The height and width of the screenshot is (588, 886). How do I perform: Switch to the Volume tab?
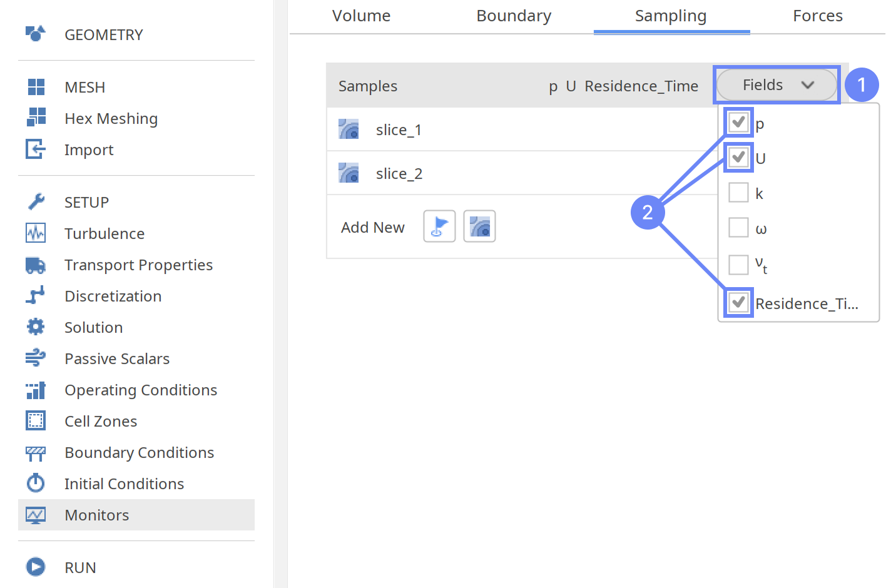[361, 16]
